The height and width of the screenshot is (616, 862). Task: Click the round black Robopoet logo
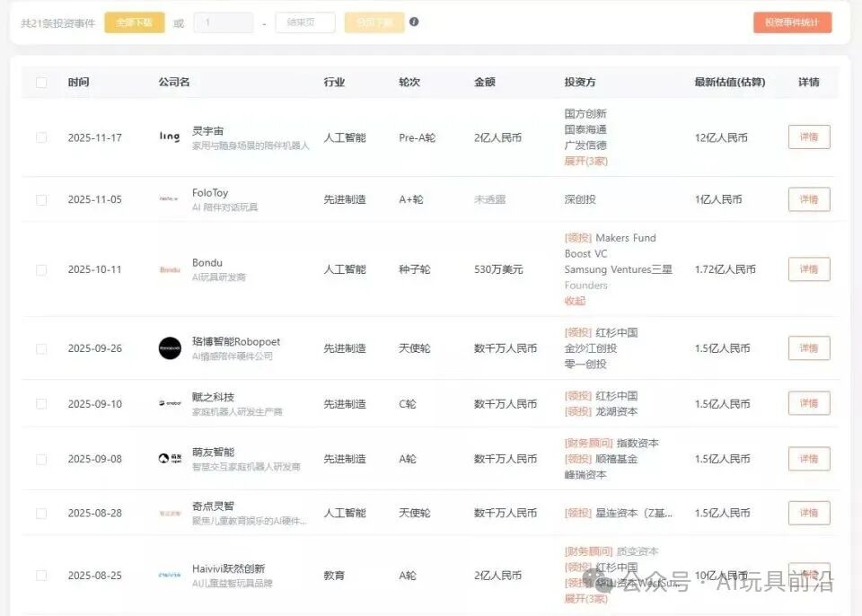(170, 348)
